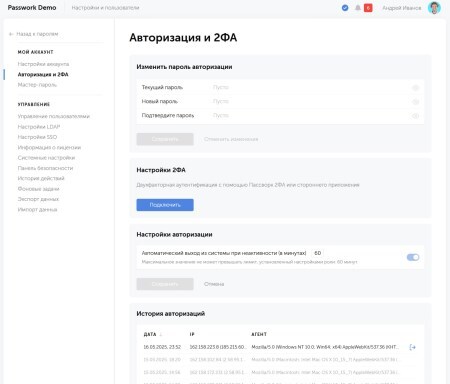Viewport: 450px width, 384px height.
Task: Click Сохранить under password change form
Action: coord(165,139)
